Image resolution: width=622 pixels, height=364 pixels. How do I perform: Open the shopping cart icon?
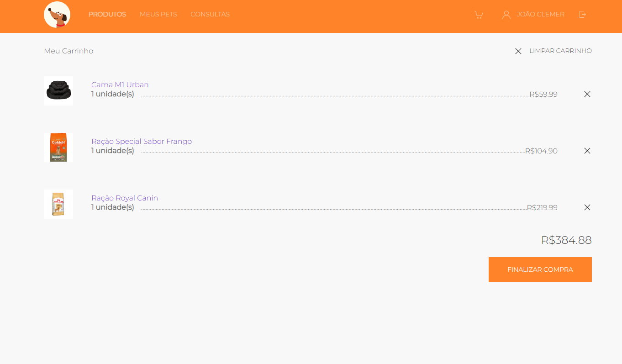[x=479, y=15]
